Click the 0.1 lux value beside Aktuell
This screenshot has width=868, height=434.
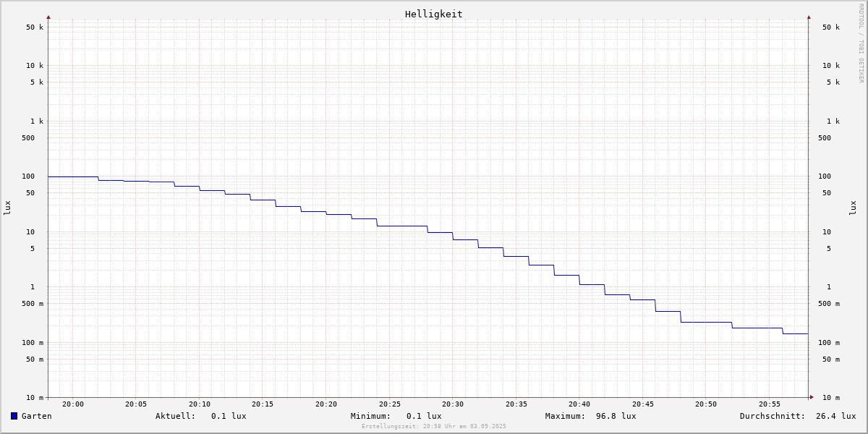(229, 416)
